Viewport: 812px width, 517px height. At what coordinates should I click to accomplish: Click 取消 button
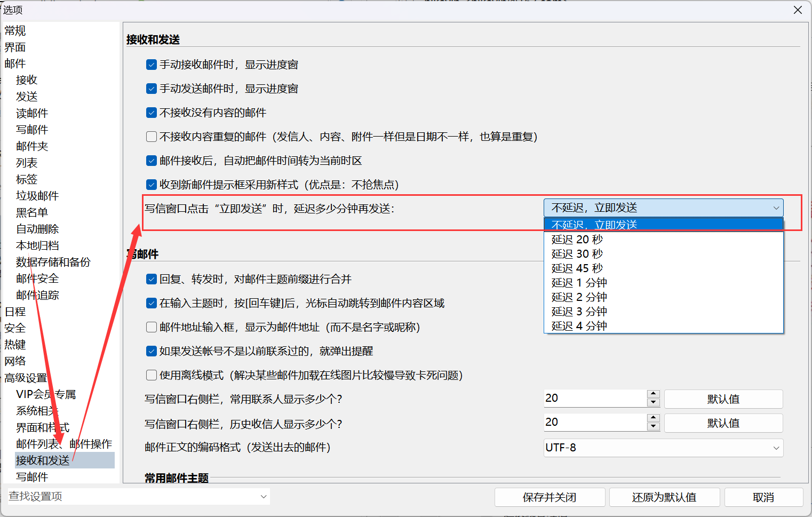click(x=763, y=497)
